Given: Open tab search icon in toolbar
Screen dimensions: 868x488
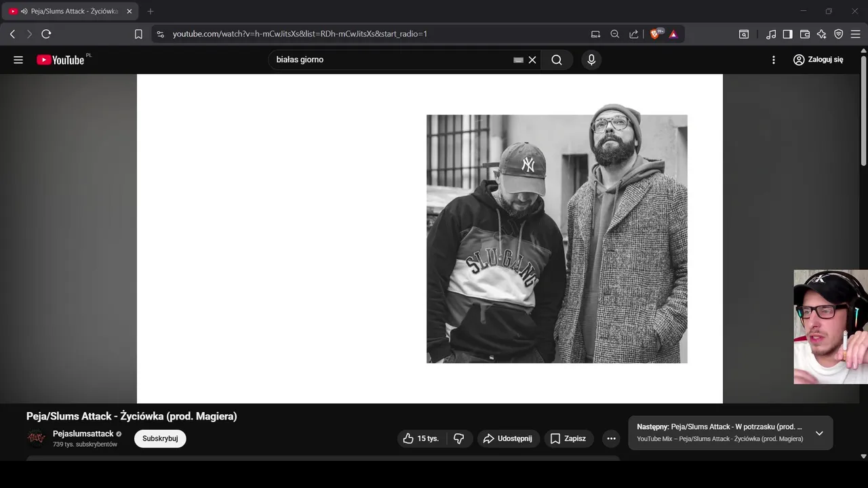Looking at the screenshot, I should click(744, 34).
